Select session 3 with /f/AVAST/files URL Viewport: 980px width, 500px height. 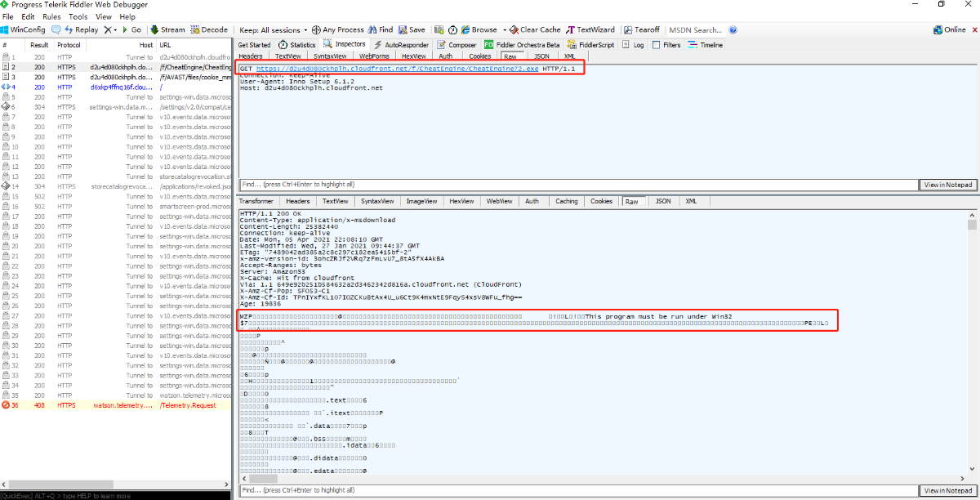click(117, 77)
